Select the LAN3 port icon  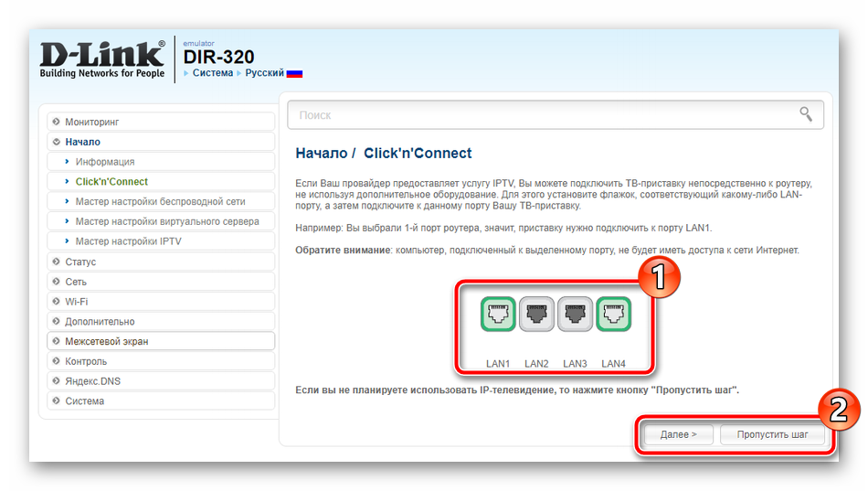click(575, 315)
